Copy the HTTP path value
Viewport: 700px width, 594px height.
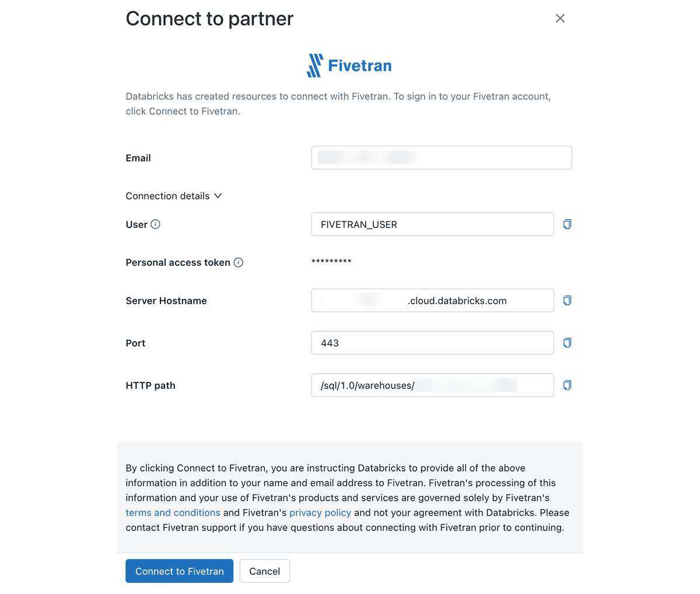pos(567,385)
